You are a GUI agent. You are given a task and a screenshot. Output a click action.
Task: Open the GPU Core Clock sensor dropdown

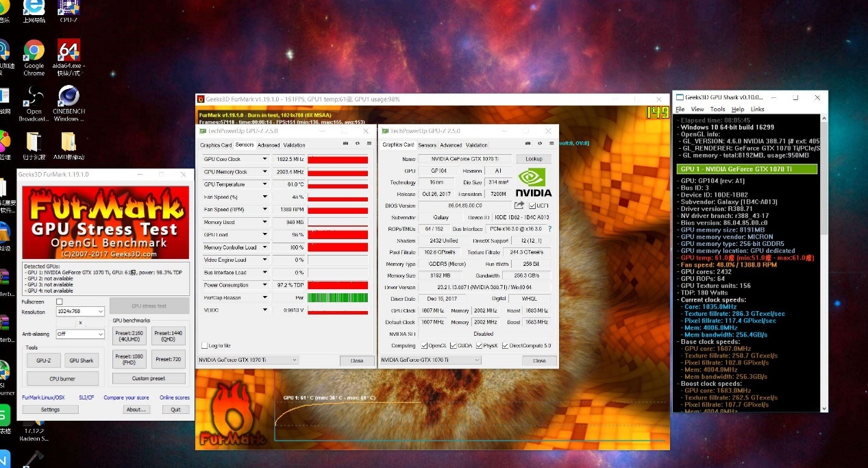tap(265, 159)
